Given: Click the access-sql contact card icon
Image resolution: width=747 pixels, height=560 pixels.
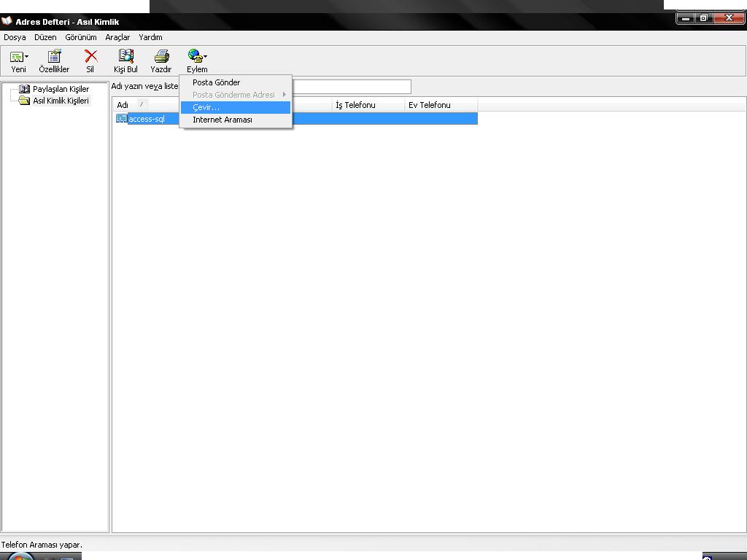Looking at the screenshot, I should [121, 119].
